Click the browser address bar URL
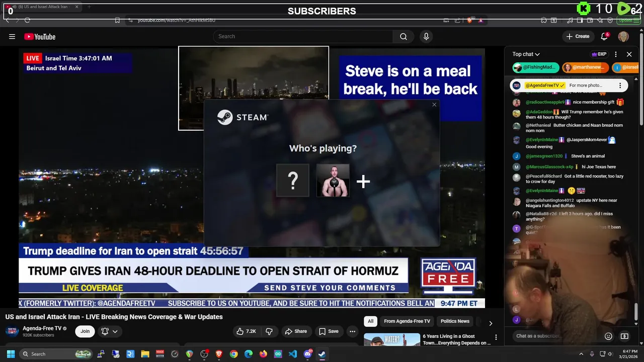Viewport: 644px width, 362px height. tap(177, 20)
